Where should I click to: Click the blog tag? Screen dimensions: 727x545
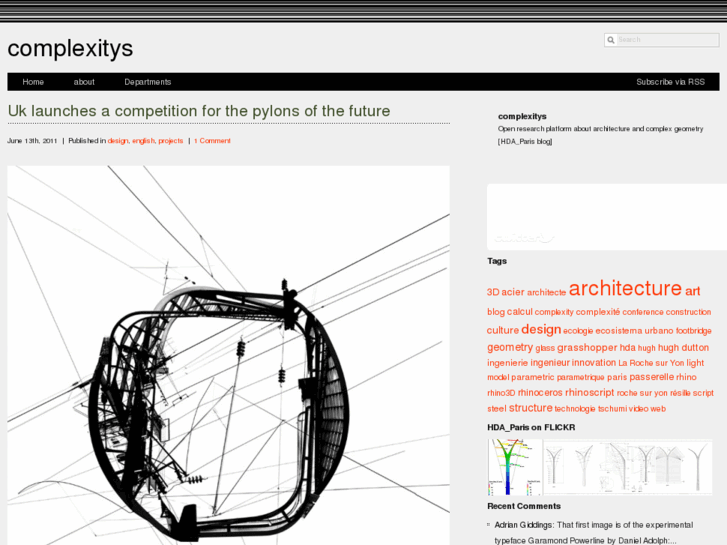click(x=496, y=312)
